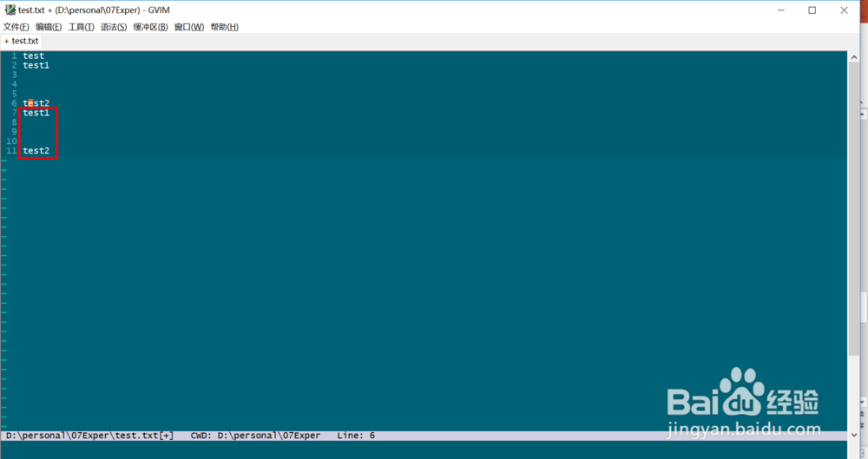868x459 pixels.
Task: Click scrollbar up arrow in editor
Action: click(x=853, y=57)
